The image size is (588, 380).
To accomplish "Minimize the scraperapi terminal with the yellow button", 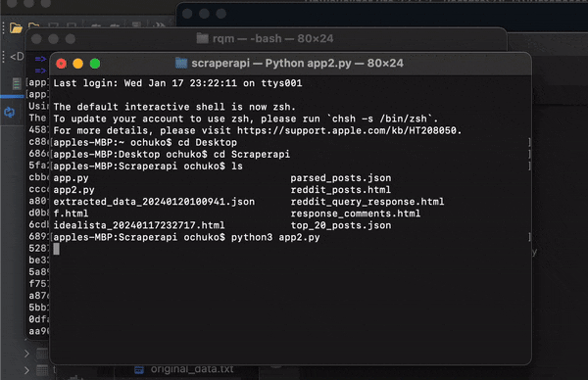I will 78,64.
